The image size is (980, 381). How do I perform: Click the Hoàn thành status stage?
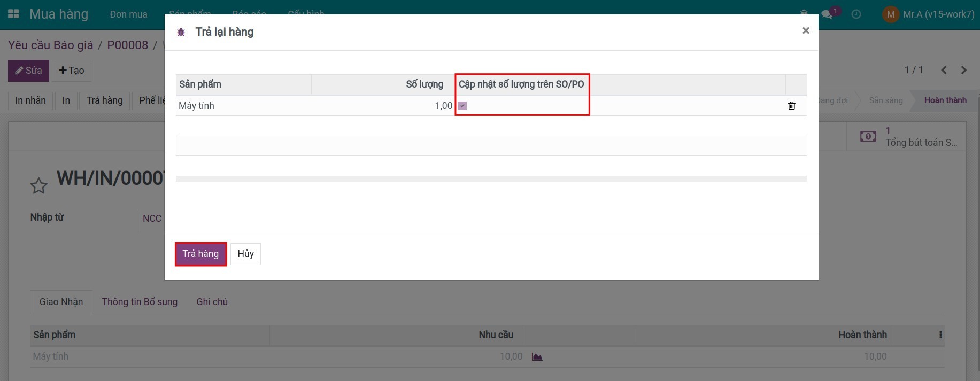(x=945, y=100)
